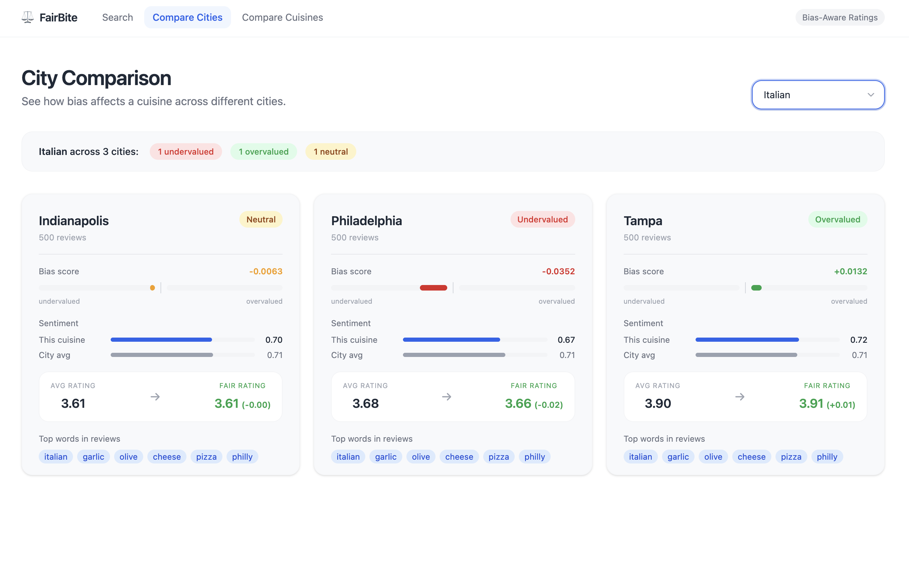Click the arrow icon in Indianapolis rating box
Image resolution: width=909 pixels, height=588 pixels.
click(x=155, y=397)
